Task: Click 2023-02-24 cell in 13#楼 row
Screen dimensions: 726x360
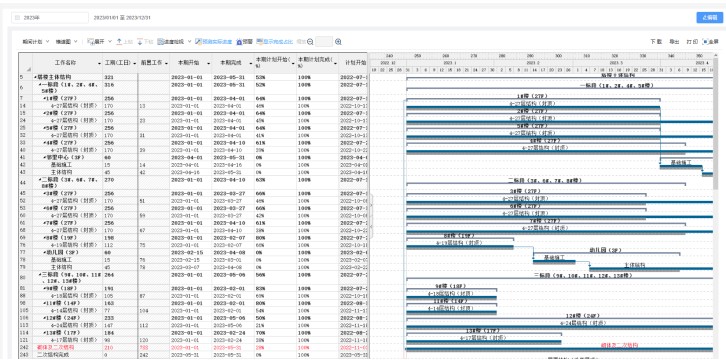Action: 232,332
